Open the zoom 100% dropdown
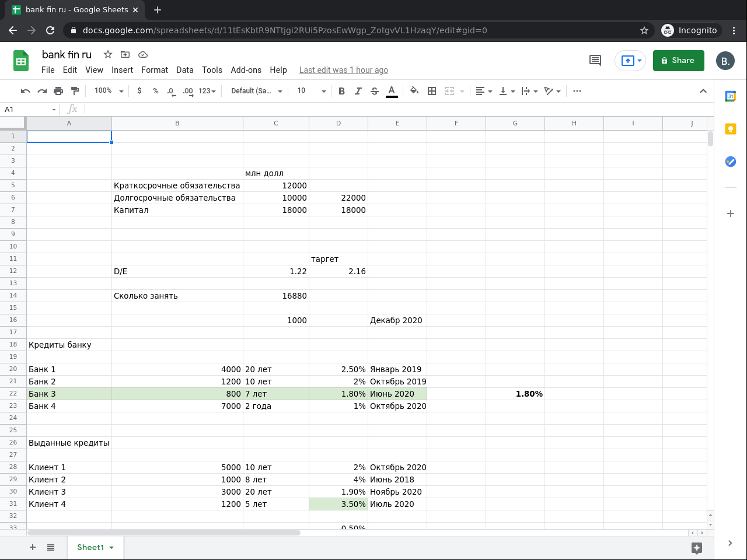The image size is (747, 560). click(x=109, y=91)
